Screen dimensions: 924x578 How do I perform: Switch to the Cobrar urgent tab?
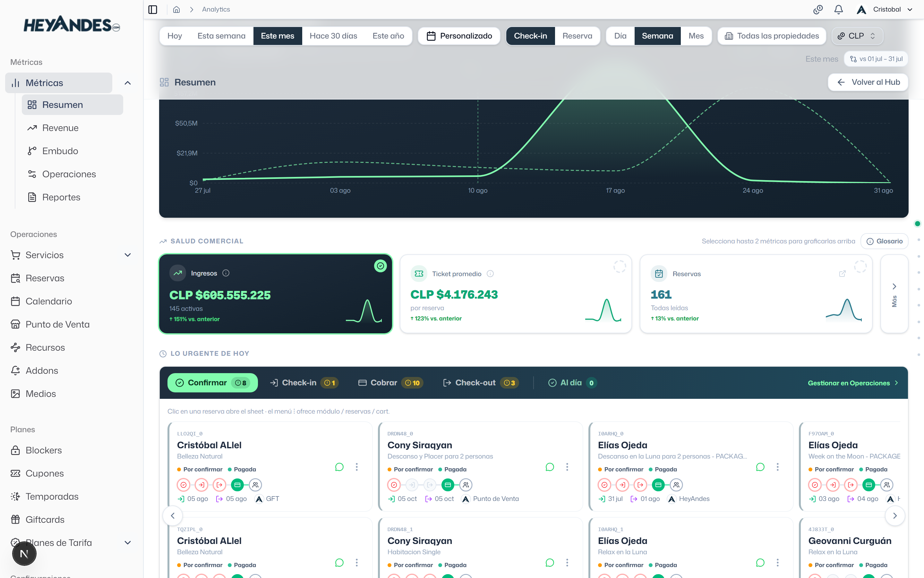[390, 383]
